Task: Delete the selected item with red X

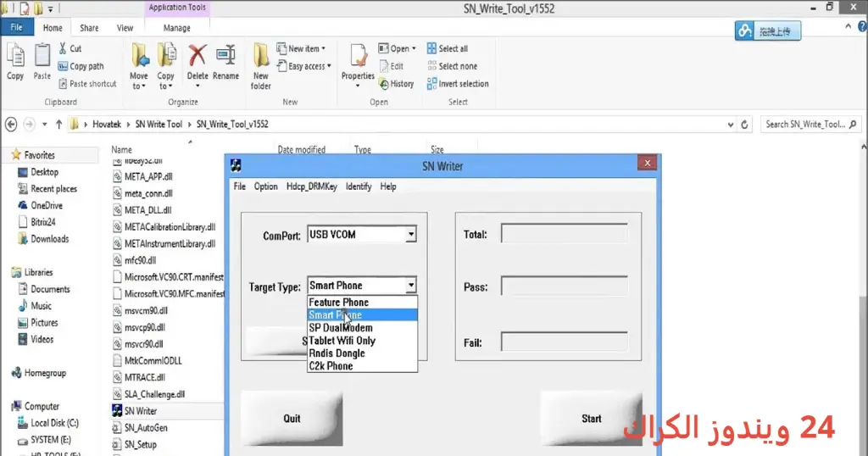Action: [198, 65]
